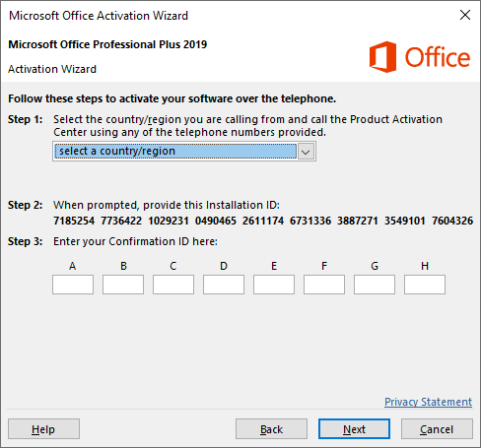Image resolution: width=481 pixels, height=448 pixels.
Task: Open the country/region dropdown arrow
Action: pos(306,152)
